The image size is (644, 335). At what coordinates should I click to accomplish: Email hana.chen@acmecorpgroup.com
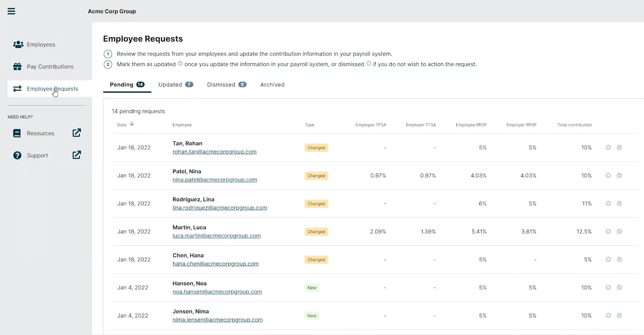click(x=216, y=264)
